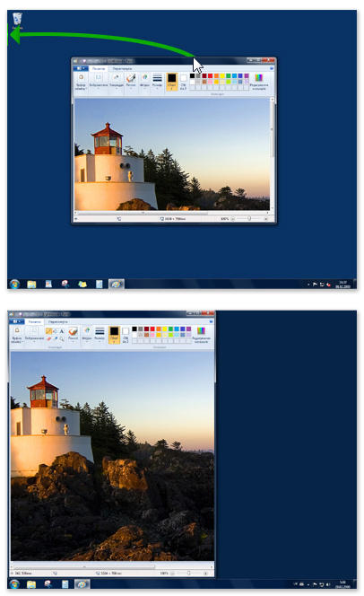Open the Size dropdown in snapped Paint

pos(100,335)
